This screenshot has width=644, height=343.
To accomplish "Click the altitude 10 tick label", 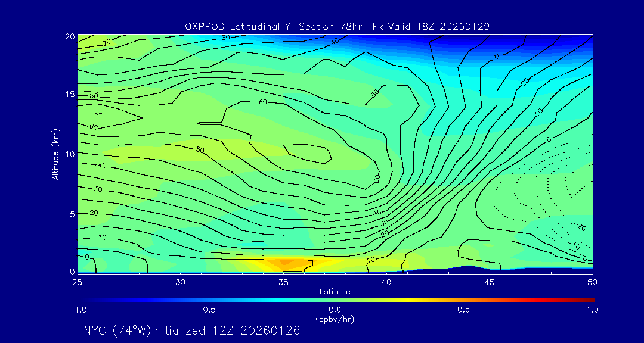I will pos(69,154).
